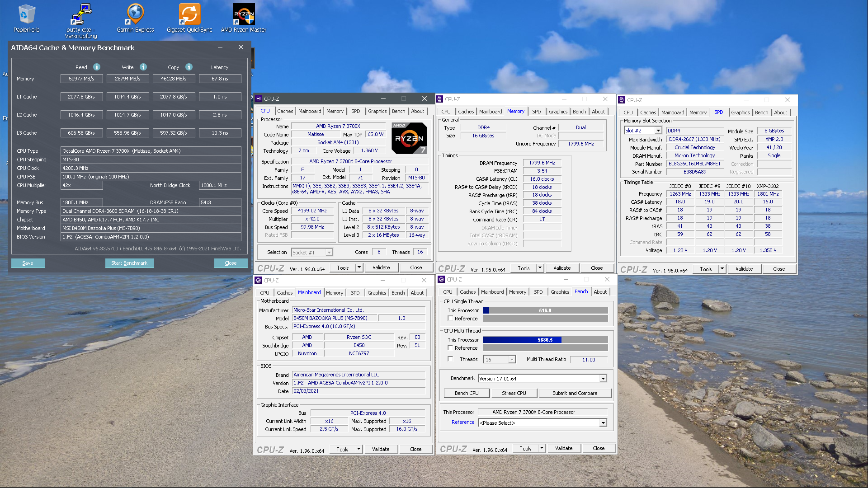Viewport: 868px width, 488px height.
Task: Enable Reference checkbox under CPU Multi Thread
Action: coord(450,347)
